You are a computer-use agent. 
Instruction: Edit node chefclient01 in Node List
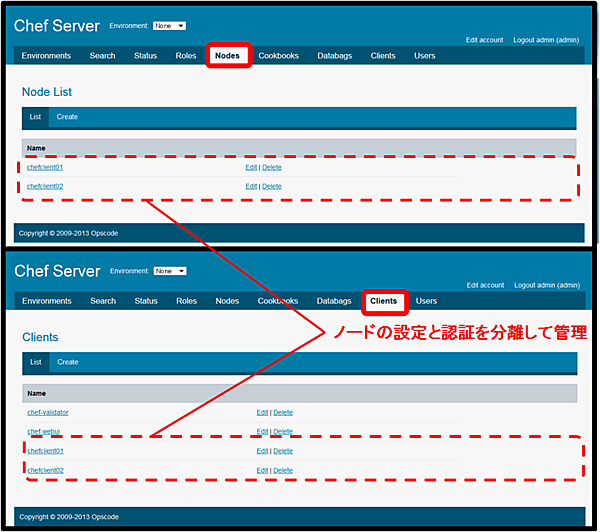pos(251,168)
